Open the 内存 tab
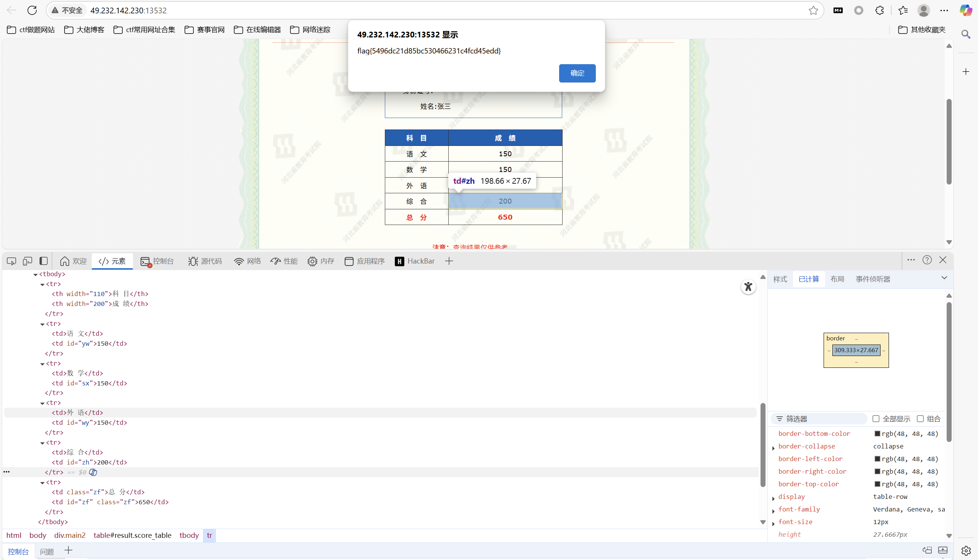Image resolution: width=978 pixels, height=560 pixels. point(321,261)
